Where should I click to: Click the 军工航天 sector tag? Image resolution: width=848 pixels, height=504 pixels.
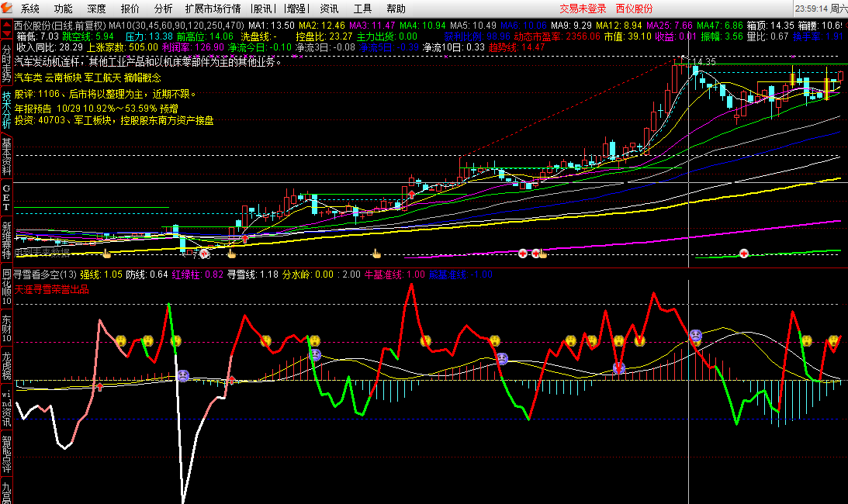102,78
